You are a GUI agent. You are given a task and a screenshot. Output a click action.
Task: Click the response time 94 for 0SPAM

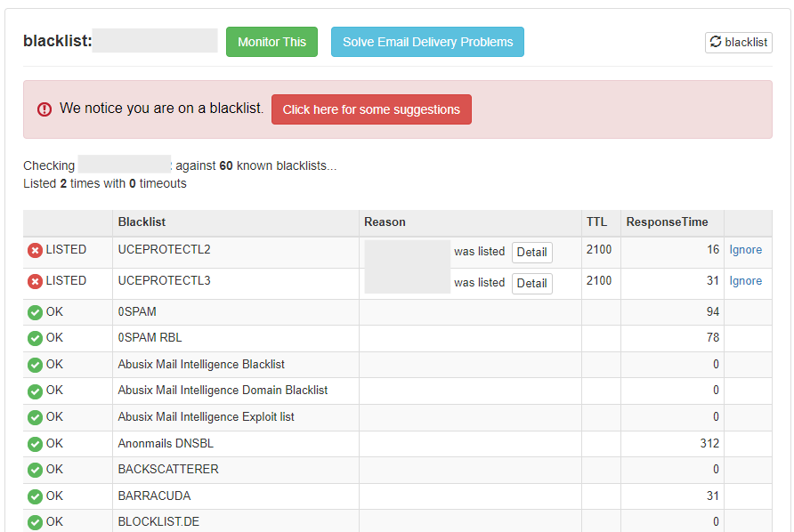(x=713, y=311)
